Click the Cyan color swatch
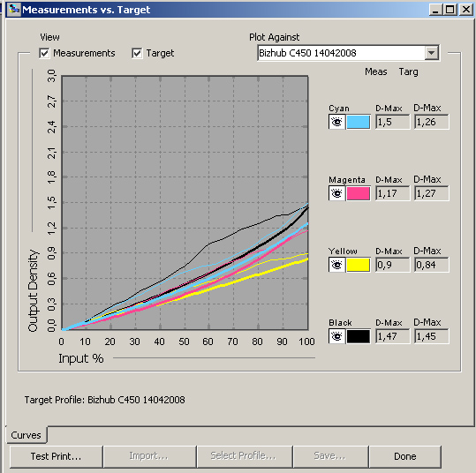Image resolution: width=476 pixels, height=473 pixels. [x=359, y=122]
